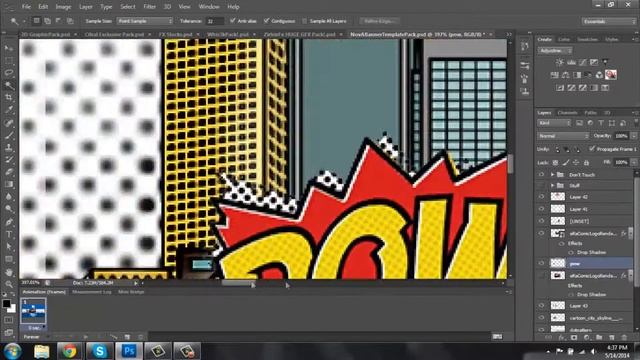This screenshot has height=360, width=640.
Task: Filter layers by type layers (T icon)
Action: click(601, 123)
